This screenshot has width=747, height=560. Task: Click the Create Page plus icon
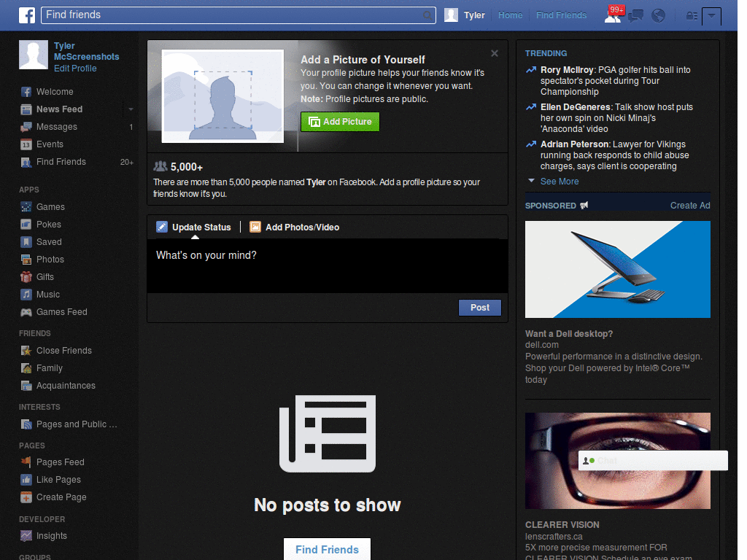coord(26,497)
